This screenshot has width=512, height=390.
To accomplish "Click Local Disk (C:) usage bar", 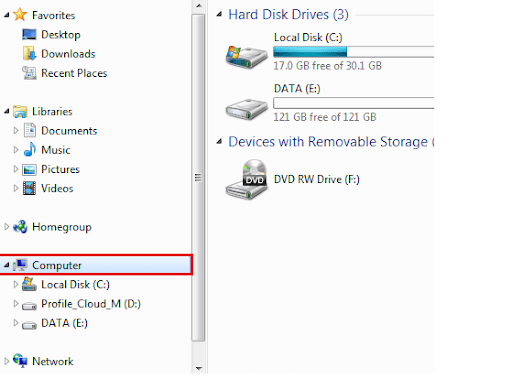I will pyautogui.click(x=353, y=52).
